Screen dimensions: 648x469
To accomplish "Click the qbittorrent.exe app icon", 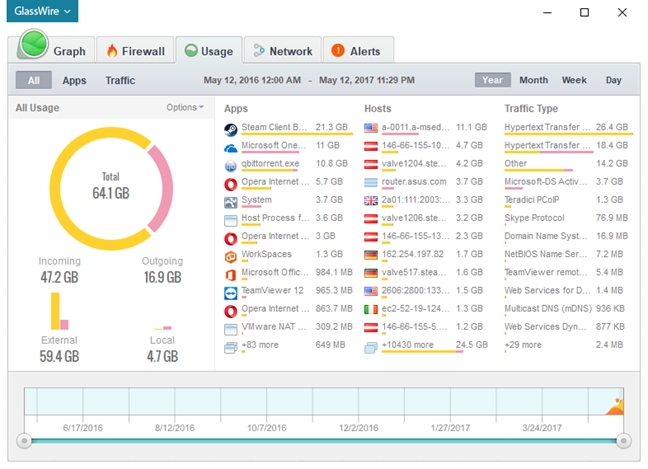I will click(231, 166).
